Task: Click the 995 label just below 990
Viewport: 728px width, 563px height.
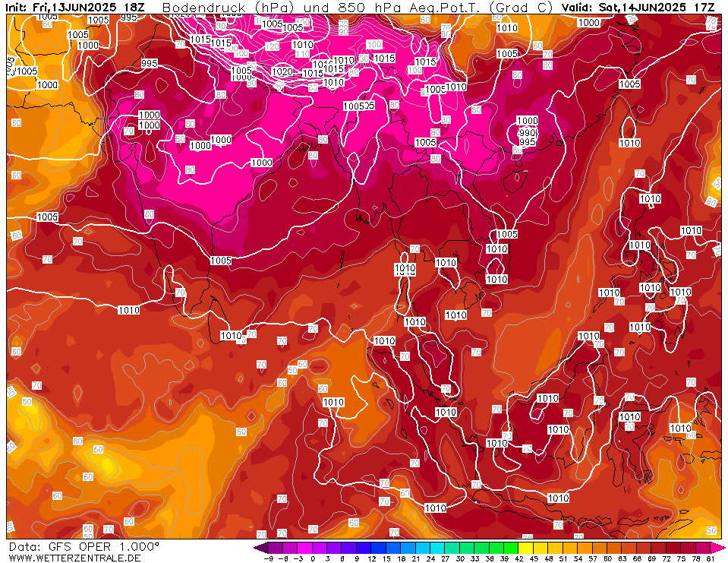Action: 527,141
